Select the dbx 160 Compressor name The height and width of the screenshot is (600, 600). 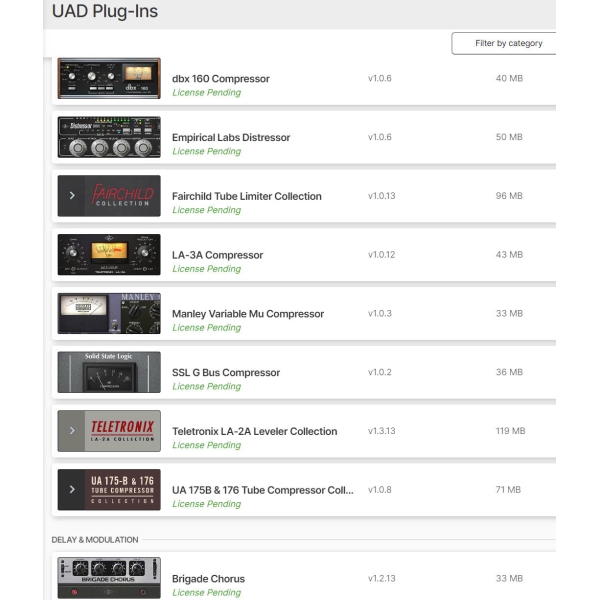(x=221, y=79)
